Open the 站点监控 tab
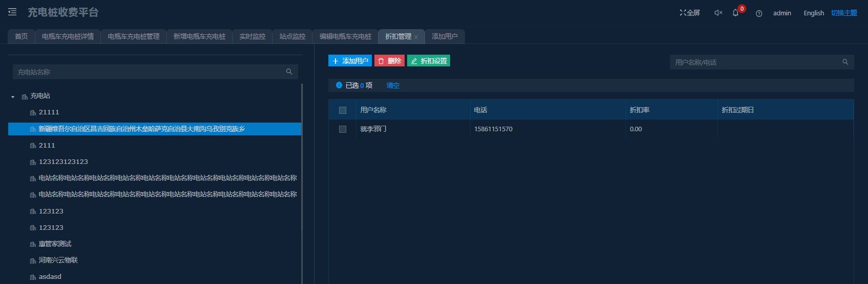 click(x=292, y=37)
